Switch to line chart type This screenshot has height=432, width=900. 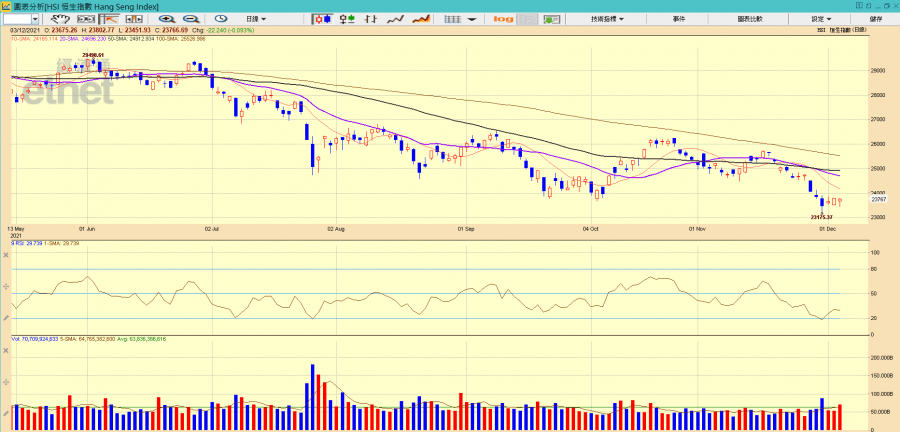397,19
